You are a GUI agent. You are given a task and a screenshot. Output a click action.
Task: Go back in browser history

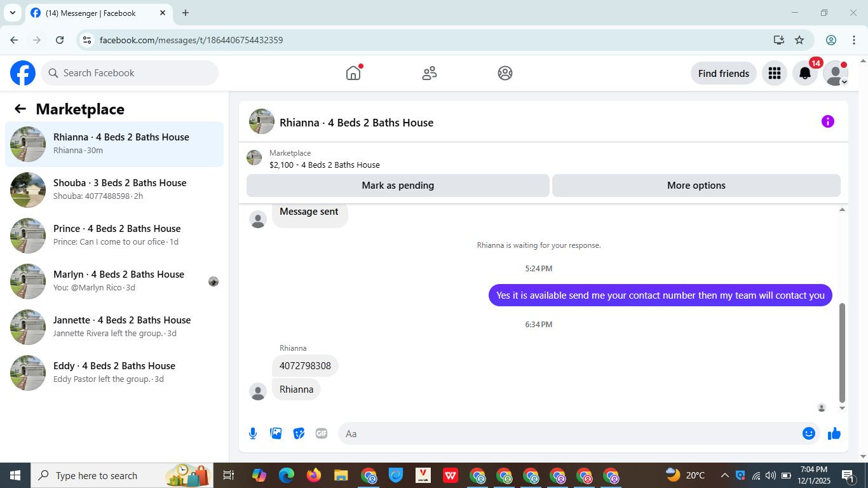pyautogui.click(x=14, y=40)
